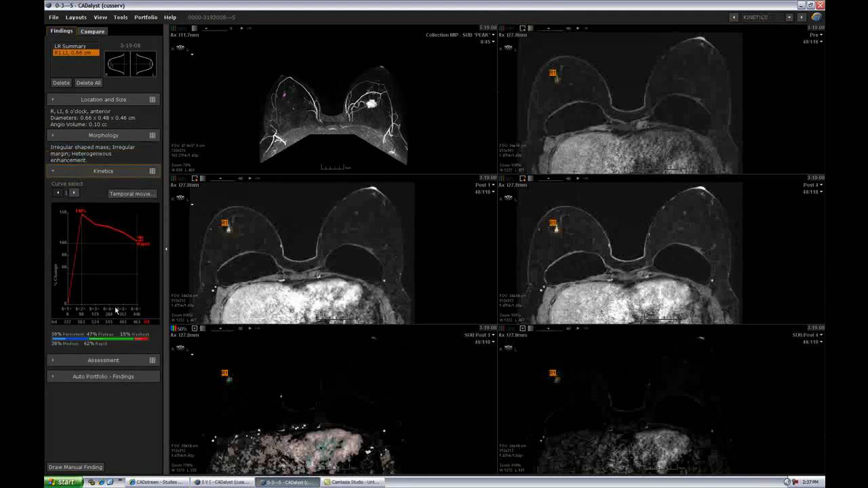Open Kinetics grid options icon
Image resolution: width=868 pixels, height=488 pixels.
click(x=153, y=171)
